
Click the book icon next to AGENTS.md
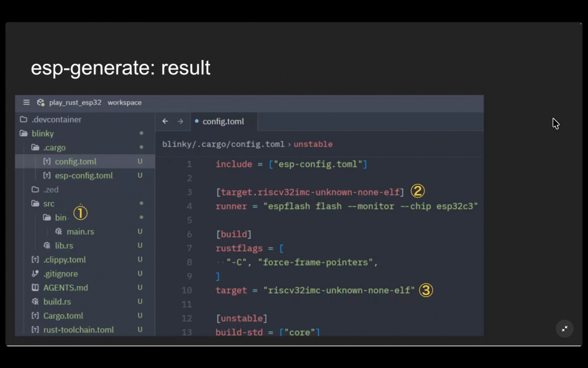(35, 288)
